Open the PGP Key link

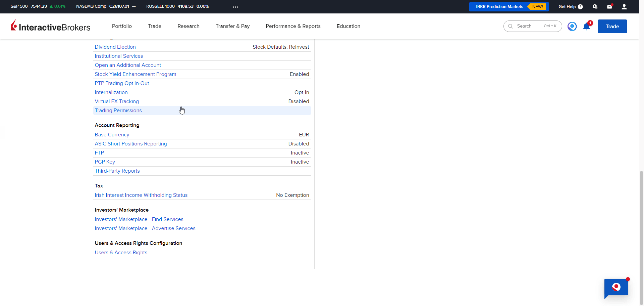click(x=105, y=162)
